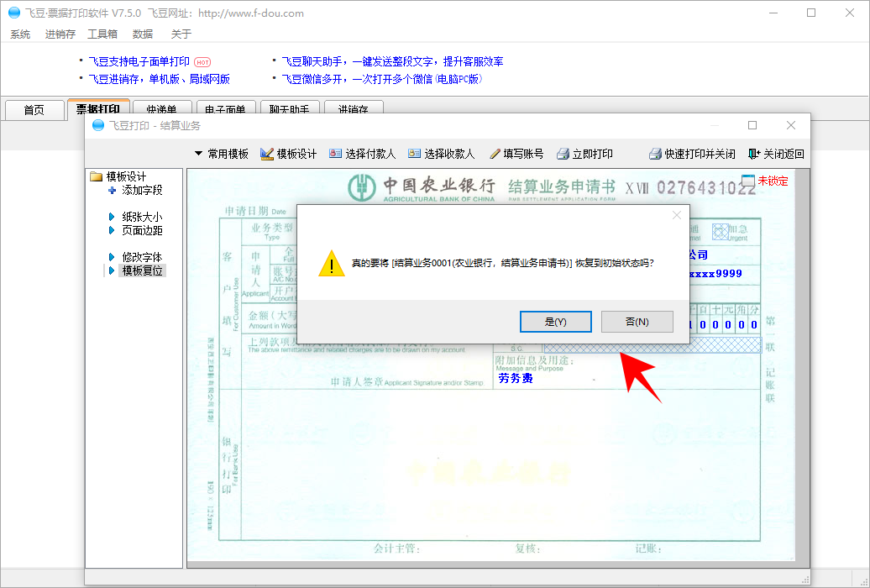
Task: Click the 选择付款人 toolbar icon
Action: pyautogui.click(x=335, y=154)
